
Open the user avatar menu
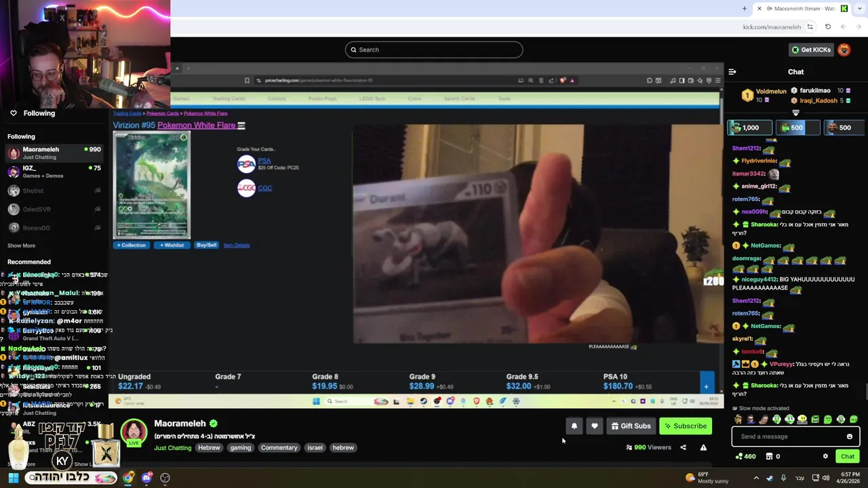[844, 49]
